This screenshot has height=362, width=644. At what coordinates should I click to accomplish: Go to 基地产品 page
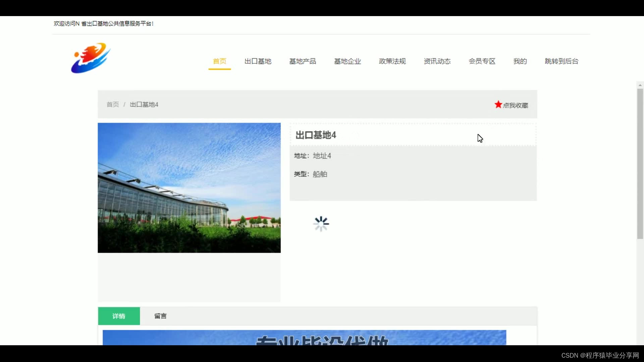(303, 61)
